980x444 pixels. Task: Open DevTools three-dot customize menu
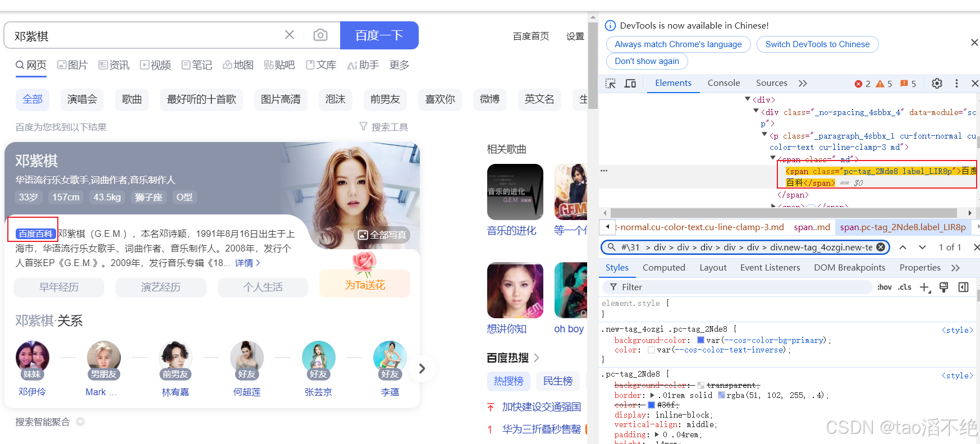(x=957, y=83)
